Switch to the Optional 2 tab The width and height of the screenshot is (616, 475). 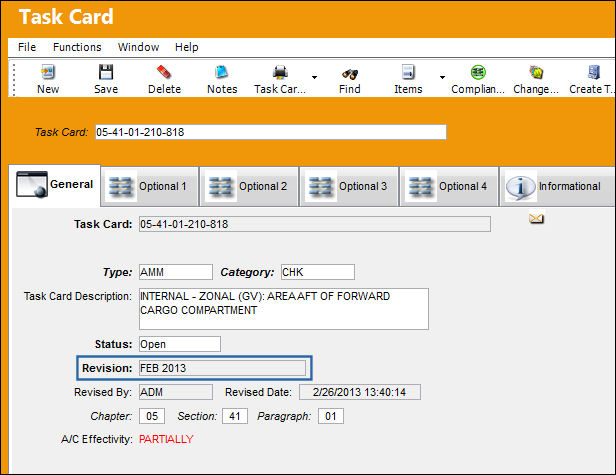[249, 186]
